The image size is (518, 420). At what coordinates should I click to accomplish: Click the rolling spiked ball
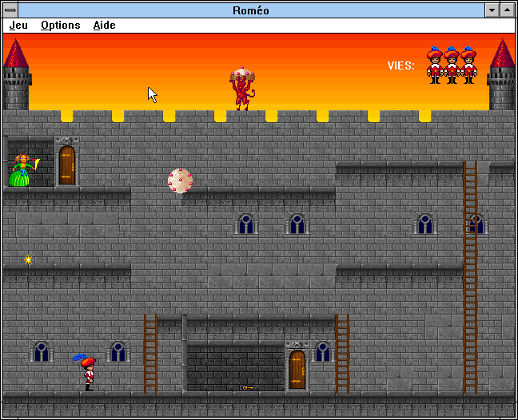(180, 180)
